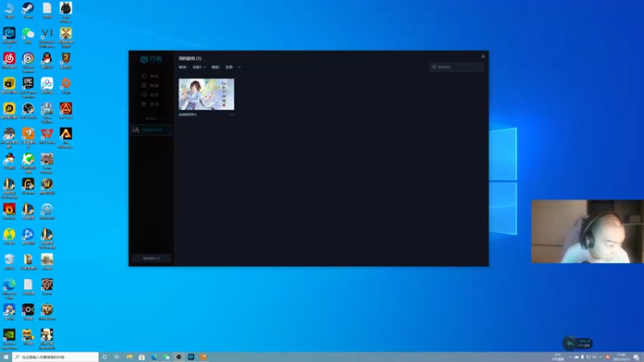Open the WeChat desktop icon
The height and width of the screenshot is (362, 644).
(28, 35)
